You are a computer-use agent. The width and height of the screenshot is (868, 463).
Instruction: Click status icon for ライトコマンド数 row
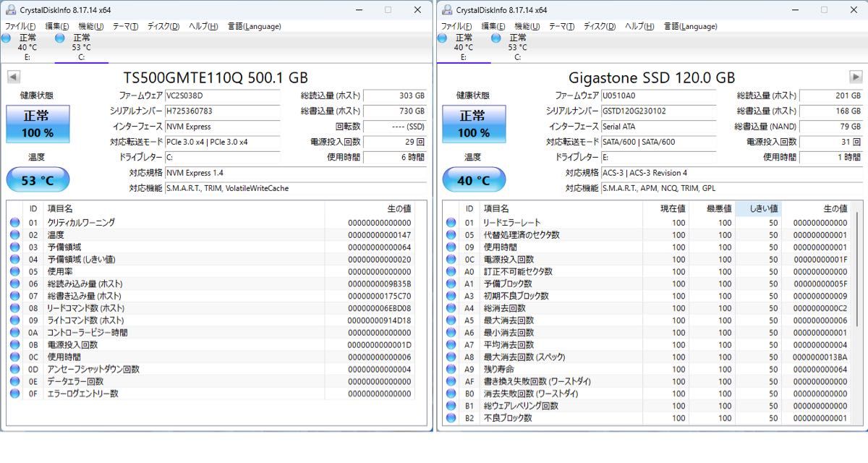click(14, 320)
